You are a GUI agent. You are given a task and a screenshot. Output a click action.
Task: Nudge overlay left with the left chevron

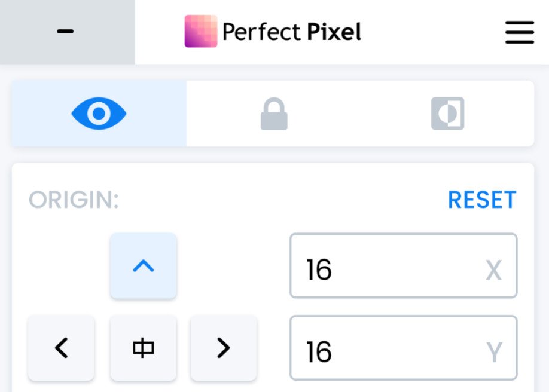coord(61,348)
